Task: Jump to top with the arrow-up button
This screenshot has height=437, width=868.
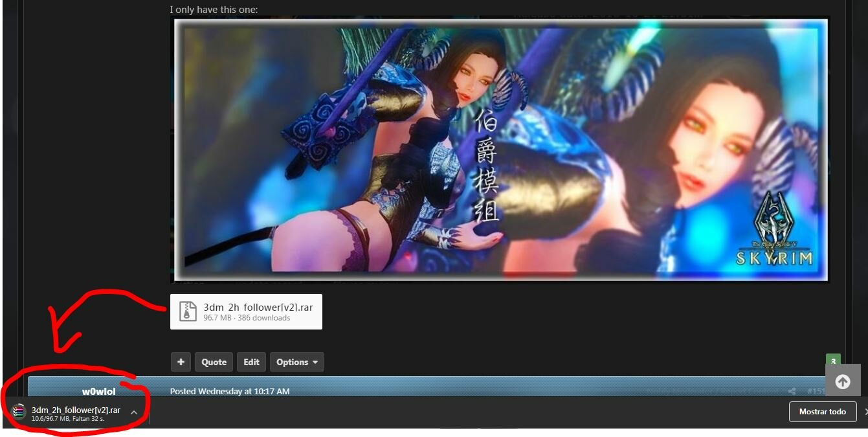Action: click(842, 382)
